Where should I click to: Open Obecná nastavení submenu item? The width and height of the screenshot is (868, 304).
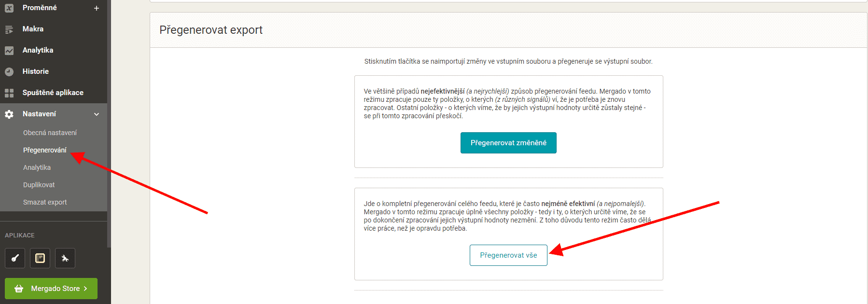coord(50,133)
